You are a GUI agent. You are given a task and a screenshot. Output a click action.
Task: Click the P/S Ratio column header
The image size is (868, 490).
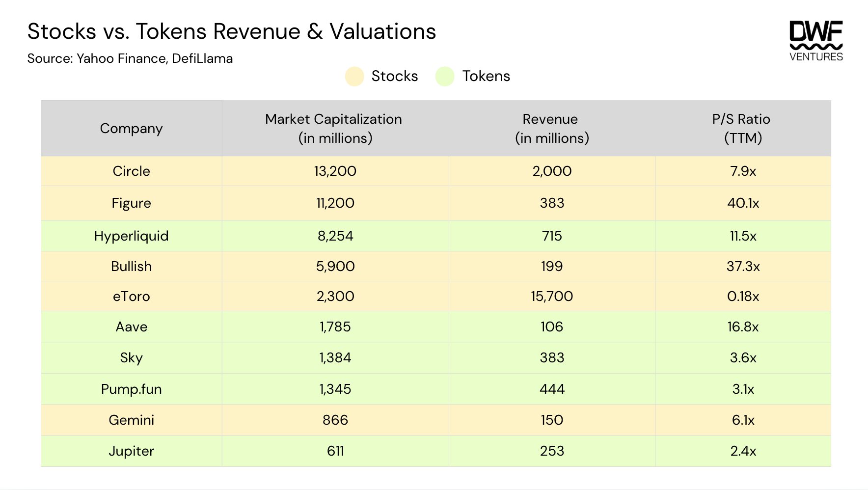coord(742,129)
